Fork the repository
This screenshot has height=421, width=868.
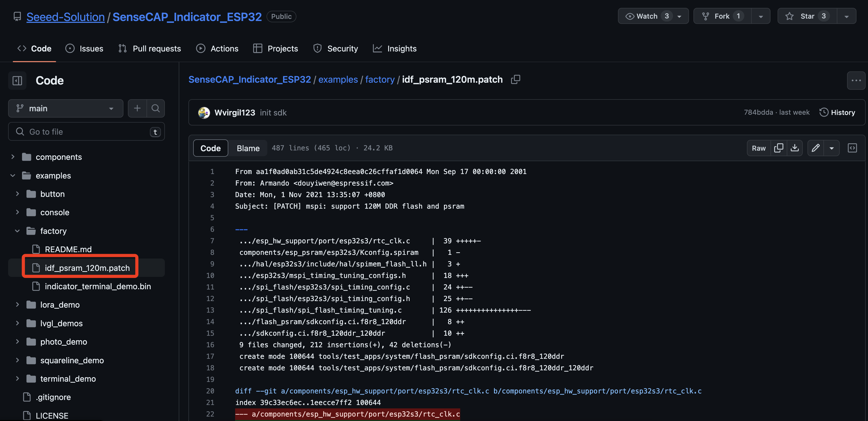click(721, 15)
